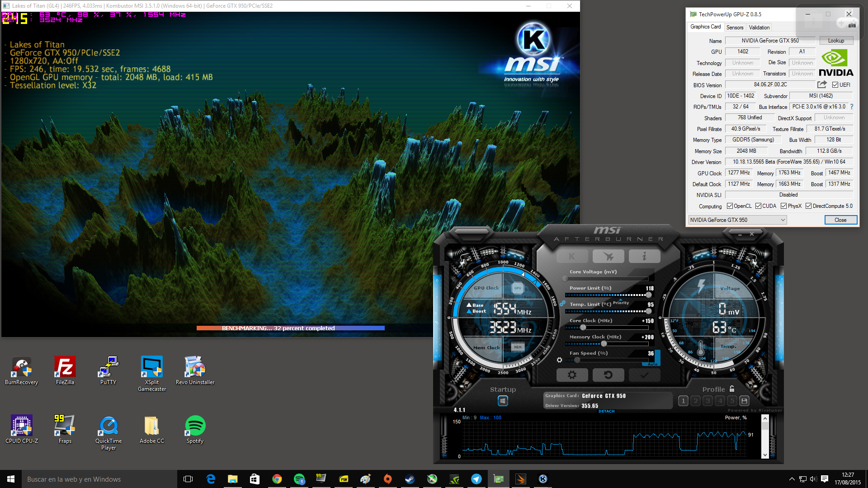Image resolution: width=868 pixels, height=488 pixels.
Task: Toggle the profile lock padlock icon
Action: [x=732, y=389]
